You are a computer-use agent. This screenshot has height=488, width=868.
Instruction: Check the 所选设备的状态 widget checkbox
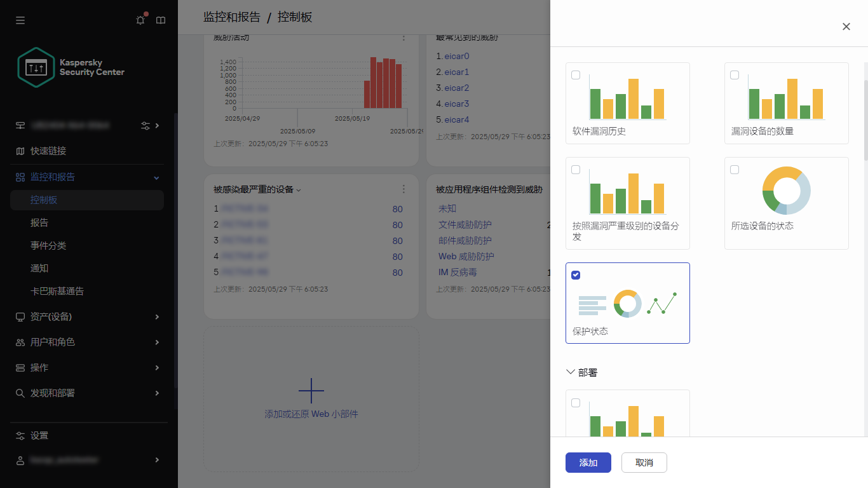click(735, 169)
